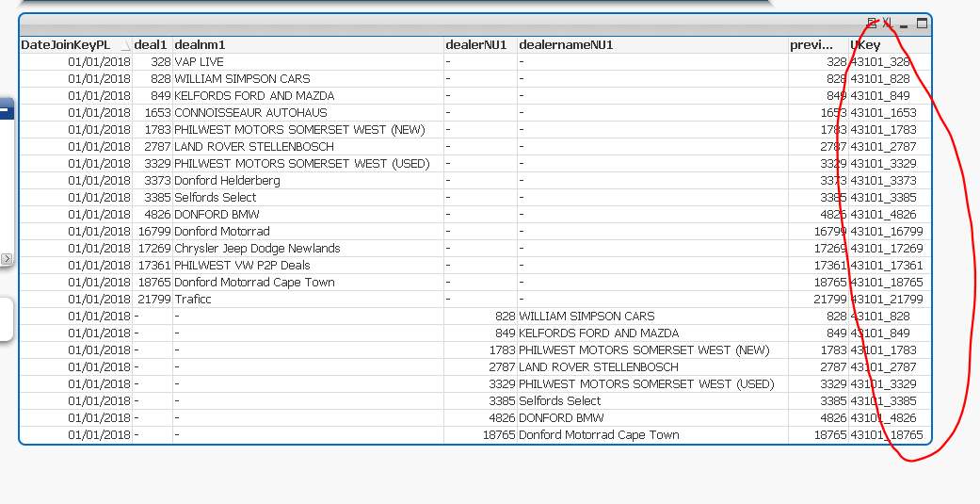Select Donford Motorrad cell with deal1 16799
This screenshot has height=504, width=980.
(222, 231)
